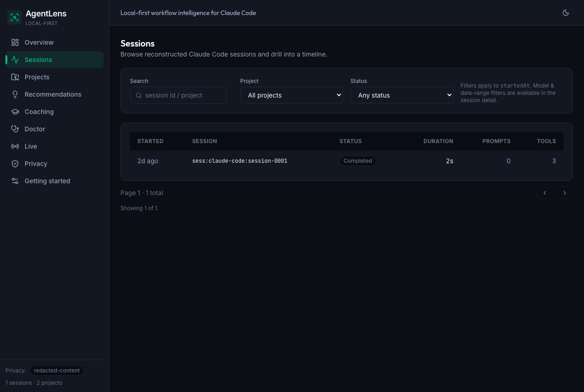Image resolution: width=584 pixels, height=392 pixels.
Task: Click the Sessions activity pulse icon
Action: 15,60
